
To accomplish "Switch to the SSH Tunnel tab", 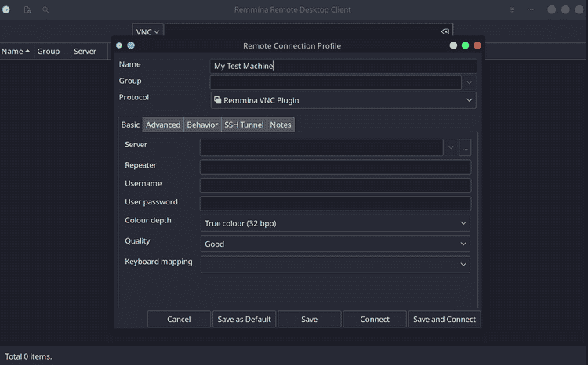I will (244, 125).
